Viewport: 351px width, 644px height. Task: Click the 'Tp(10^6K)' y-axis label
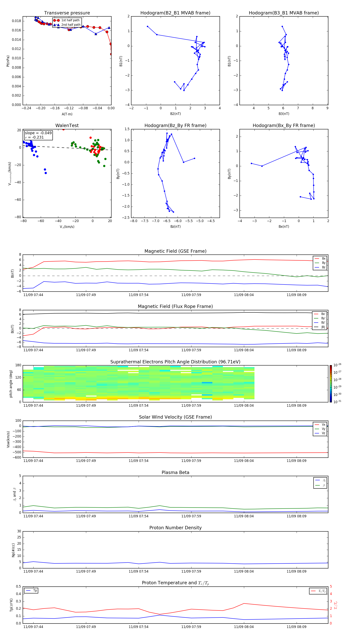[x=11, y=605]
